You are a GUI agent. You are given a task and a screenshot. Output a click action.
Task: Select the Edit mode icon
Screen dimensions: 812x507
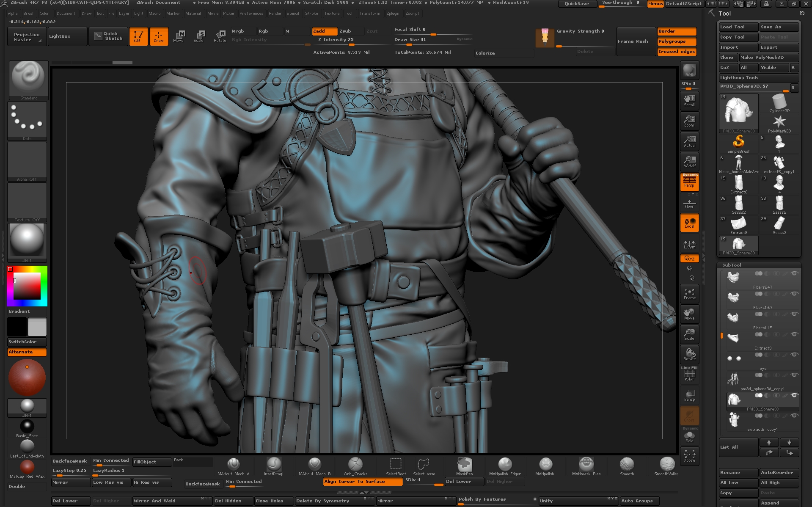[138, 36]
